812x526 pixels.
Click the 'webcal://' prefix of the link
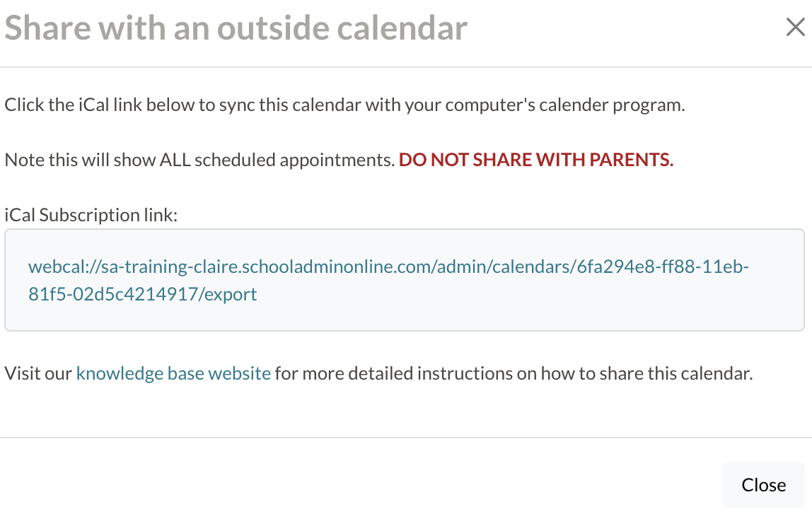(x=60, y=267)
